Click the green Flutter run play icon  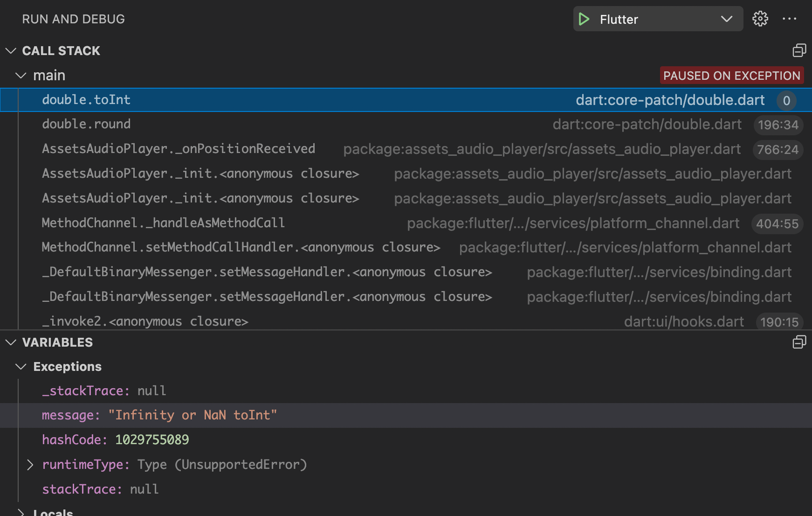(x=584, y=19)
